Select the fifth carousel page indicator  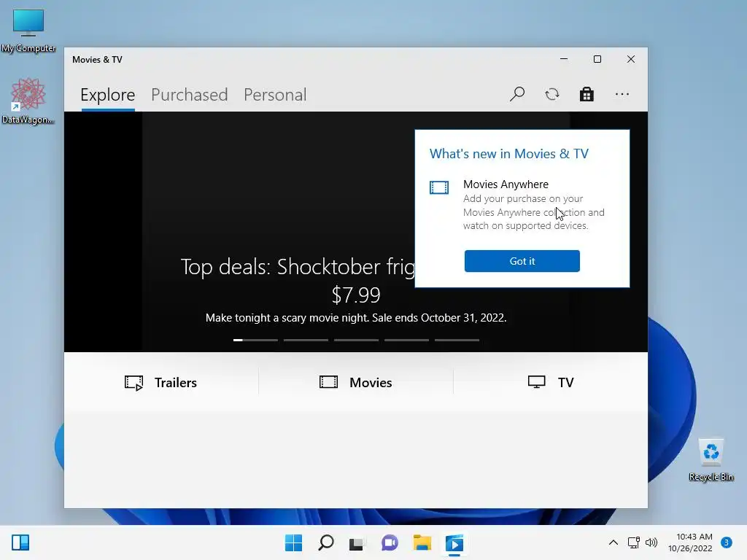click(x=457, y=340)
